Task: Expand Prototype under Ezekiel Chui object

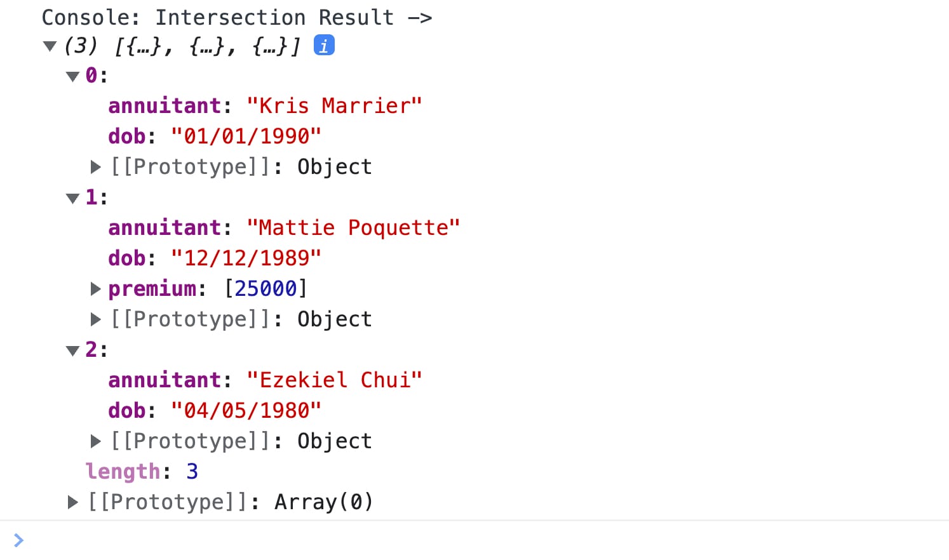Action: point(95,441)
